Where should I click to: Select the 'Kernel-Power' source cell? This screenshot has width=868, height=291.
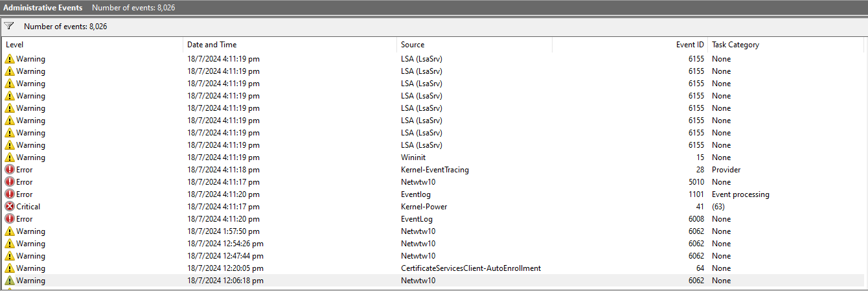[x=424, y=207]
